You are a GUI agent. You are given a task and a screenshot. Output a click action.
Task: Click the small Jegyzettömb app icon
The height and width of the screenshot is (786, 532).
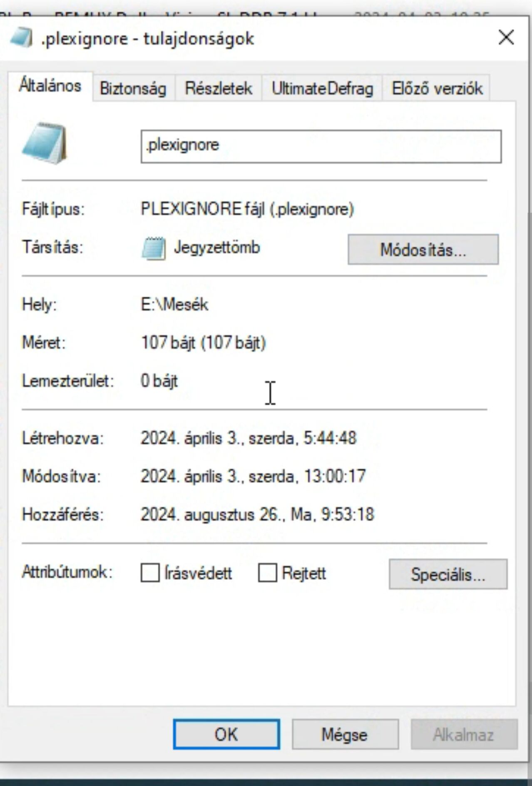pos(153,249)
